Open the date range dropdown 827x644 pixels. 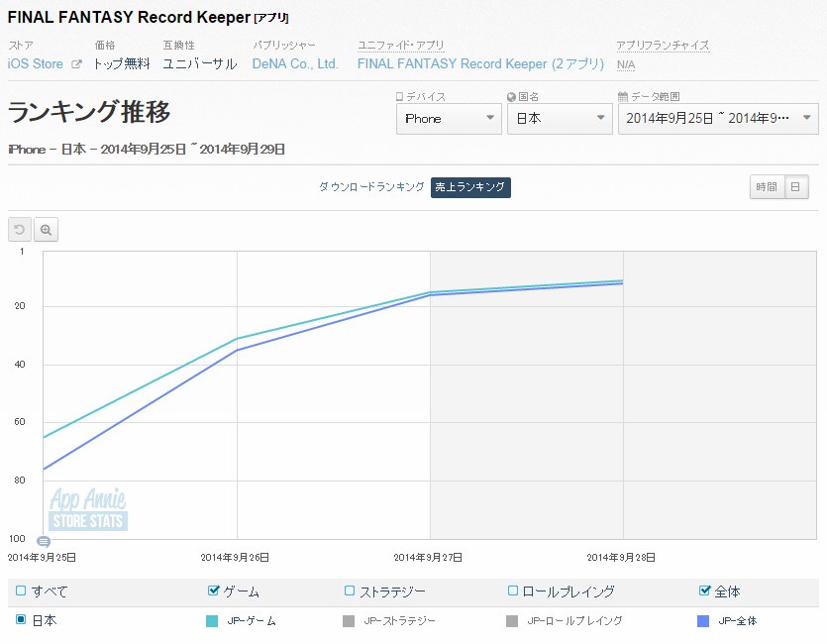(x=718, y=119)
